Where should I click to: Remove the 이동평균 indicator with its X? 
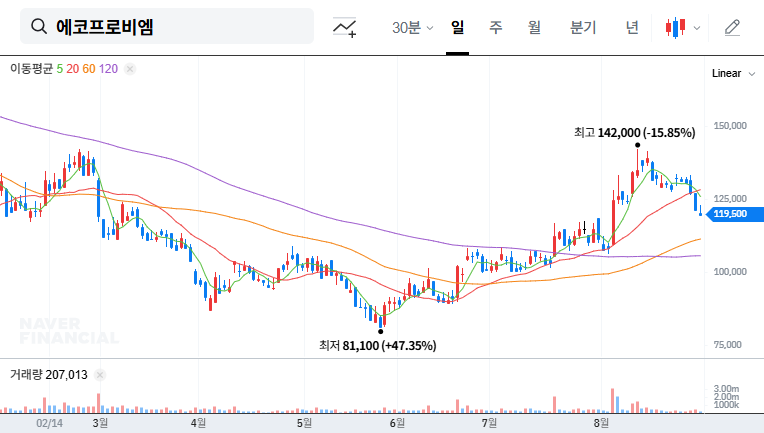click(x=130, y=69)
